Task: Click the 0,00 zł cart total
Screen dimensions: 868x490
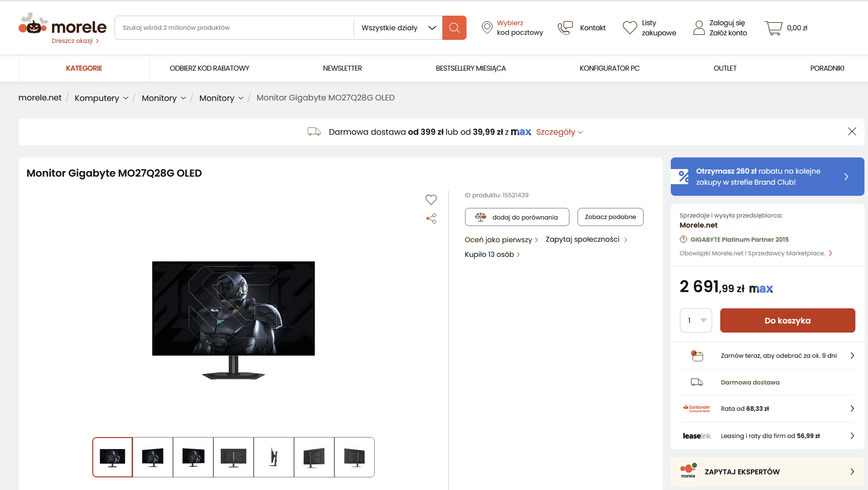Action: click(x=797, y=28)
